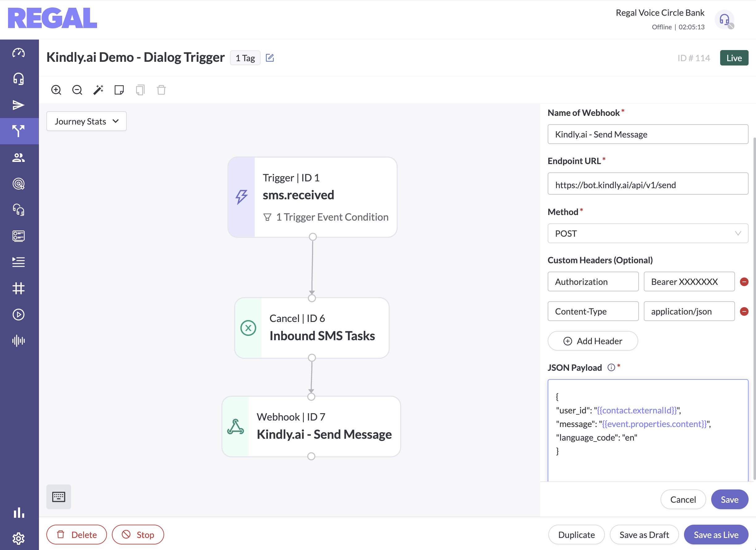Click Save as Draft

click(x=644, y=535)
